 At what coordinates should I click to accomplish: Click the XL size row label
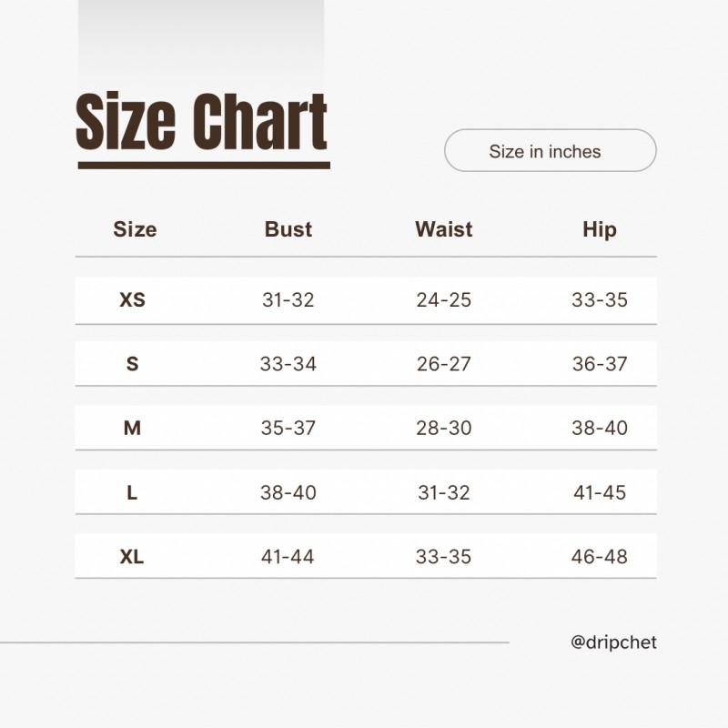[x=133, y=556]
